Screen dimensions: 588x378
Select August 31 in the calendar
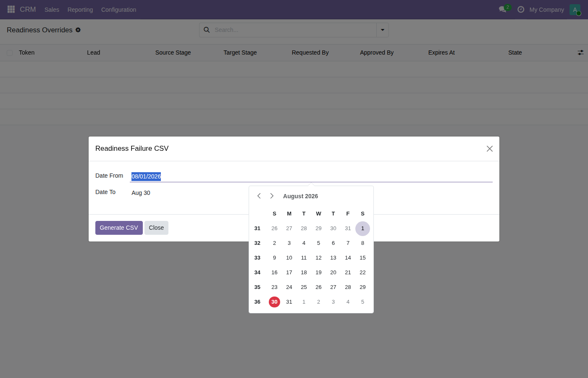(289, 302)
